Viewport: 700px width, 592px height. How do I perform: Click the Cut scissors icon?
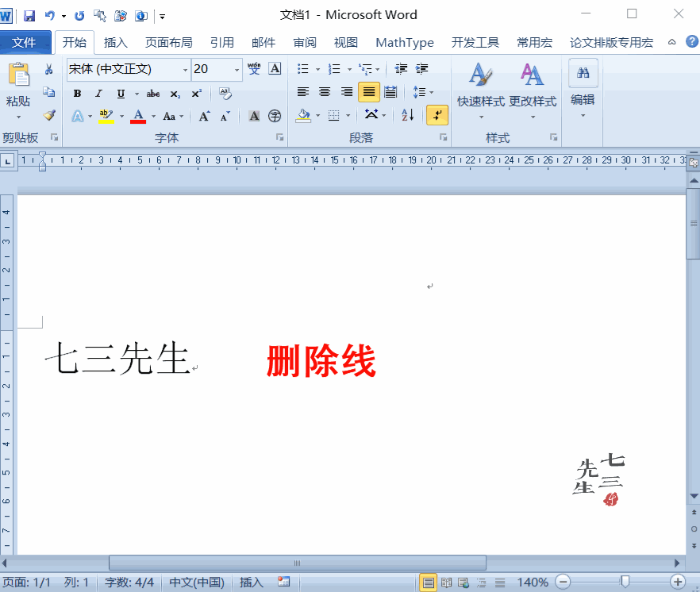pos(48,69)
